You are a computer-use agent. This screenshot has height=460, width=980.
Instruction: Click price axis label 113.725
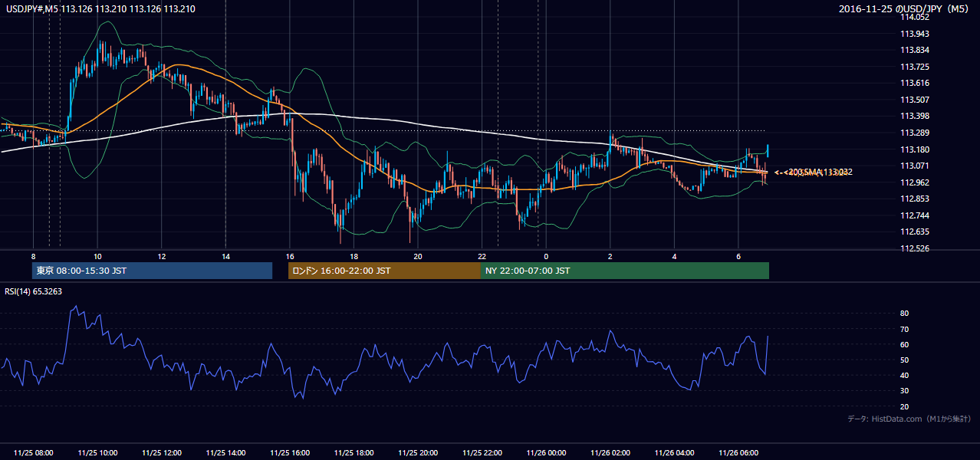pos(914,67)
